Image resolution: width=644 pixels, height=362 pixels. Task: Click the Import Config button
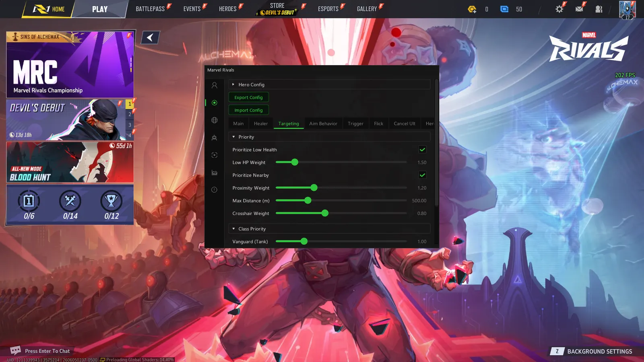(x=248, y=110)
